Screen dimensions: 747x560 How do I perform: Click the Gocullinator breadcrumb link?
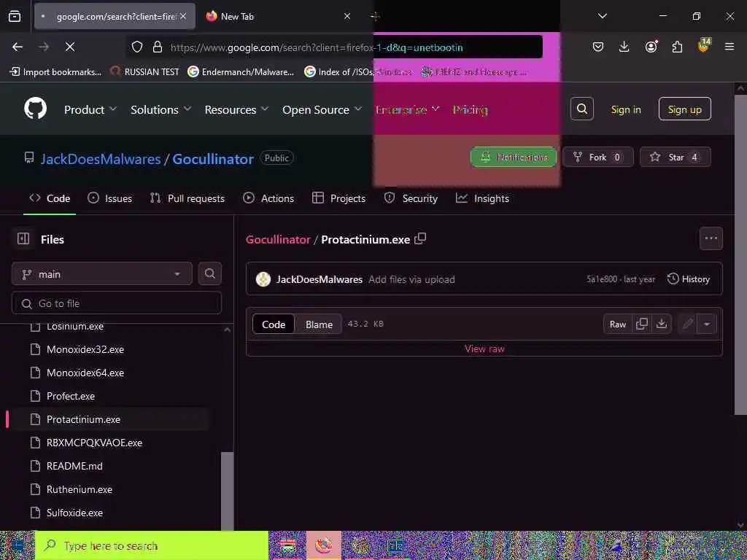click(x=278, y=239)
